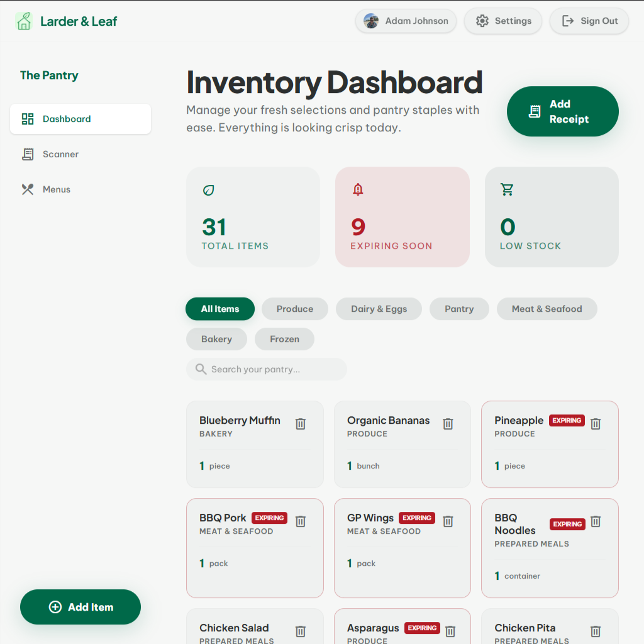Filter by Frozen category
Screen dimensions: 644x644
click(284, 339)
